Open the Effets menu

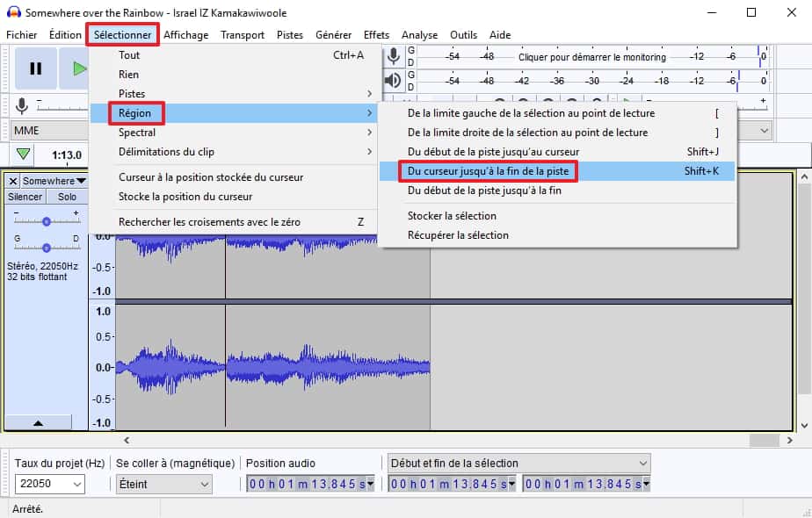point(376,34)
